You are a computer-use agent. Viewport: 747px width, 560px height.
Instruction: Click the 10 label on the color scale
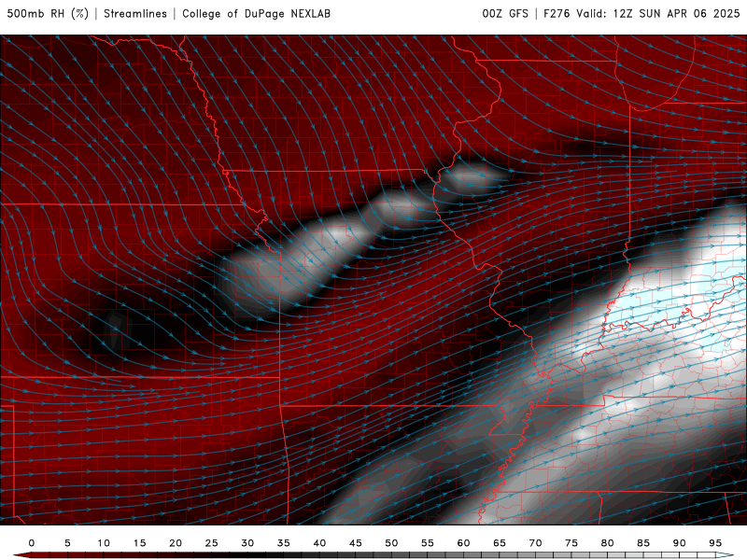[x=104, y=543]
